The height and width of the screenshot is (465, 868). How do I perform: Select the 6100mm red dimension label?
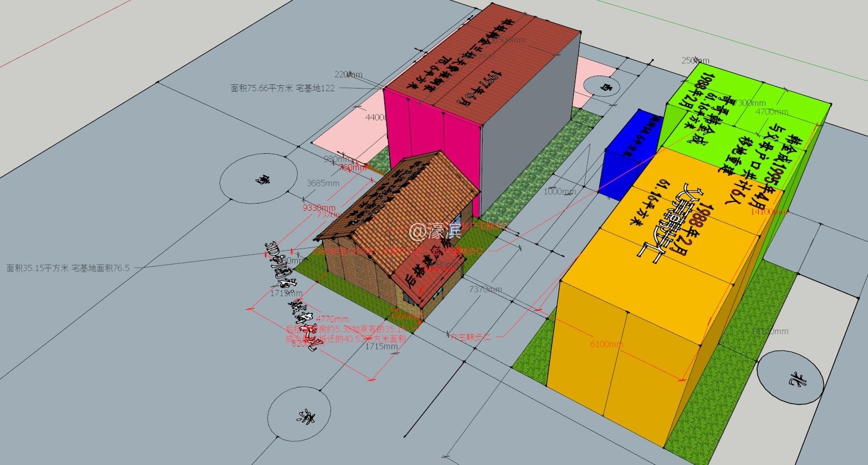[606, 344]
